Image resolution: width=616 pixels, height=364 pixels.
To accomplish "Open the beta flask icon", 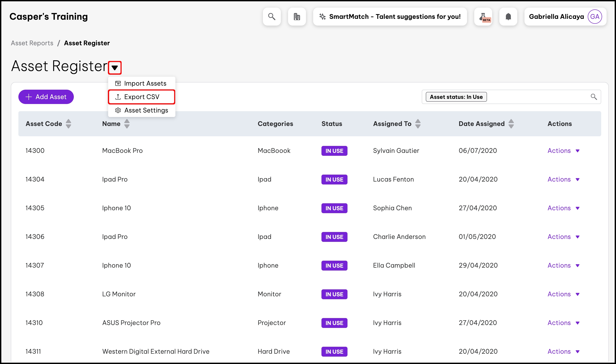I will coord(483,17).
